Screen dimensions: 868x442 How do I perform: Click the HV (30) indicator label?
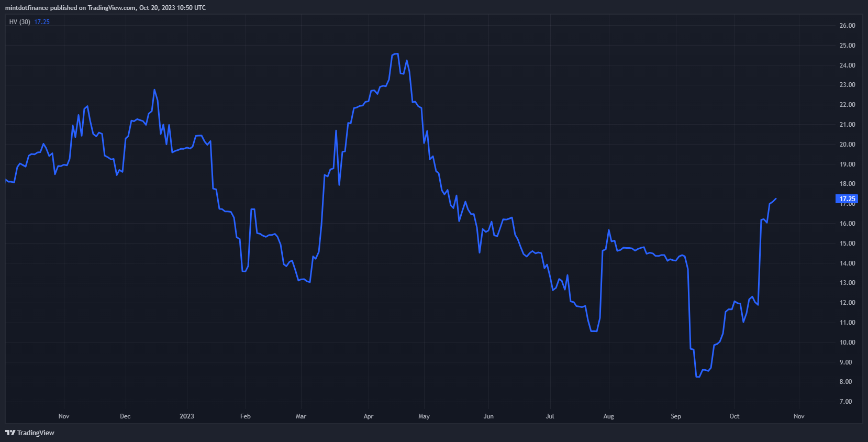click(x=20, y=22)
